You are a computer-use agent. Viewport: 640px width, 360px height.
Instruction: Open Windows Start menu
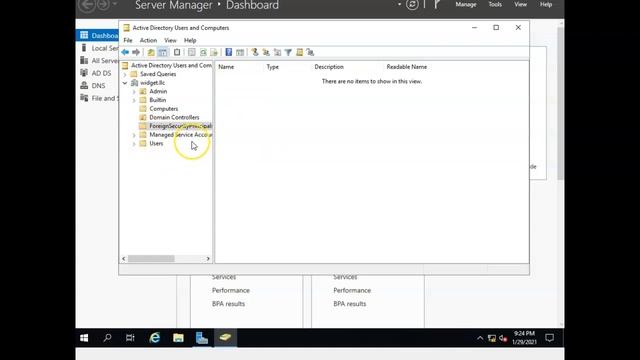[84, 338]
